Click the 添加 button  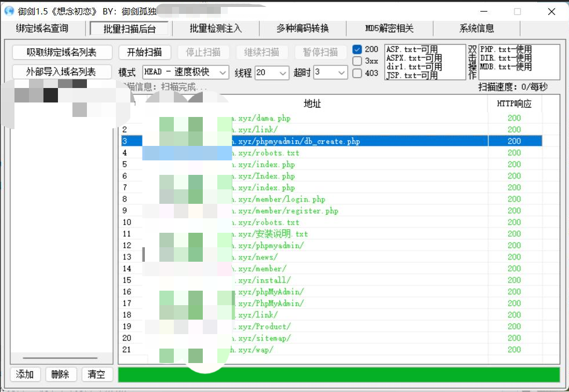click(25, 374)
